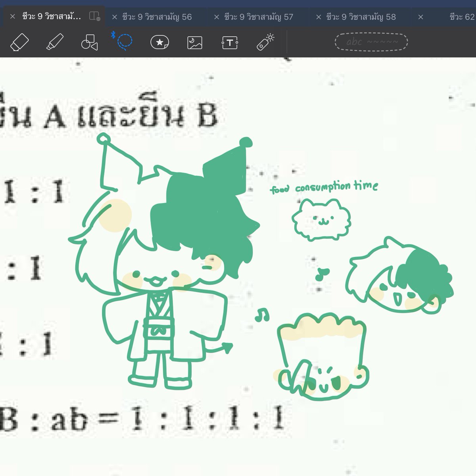Close the active ชีวะ 9 วิชาสามั... tab

coord(12,17)
